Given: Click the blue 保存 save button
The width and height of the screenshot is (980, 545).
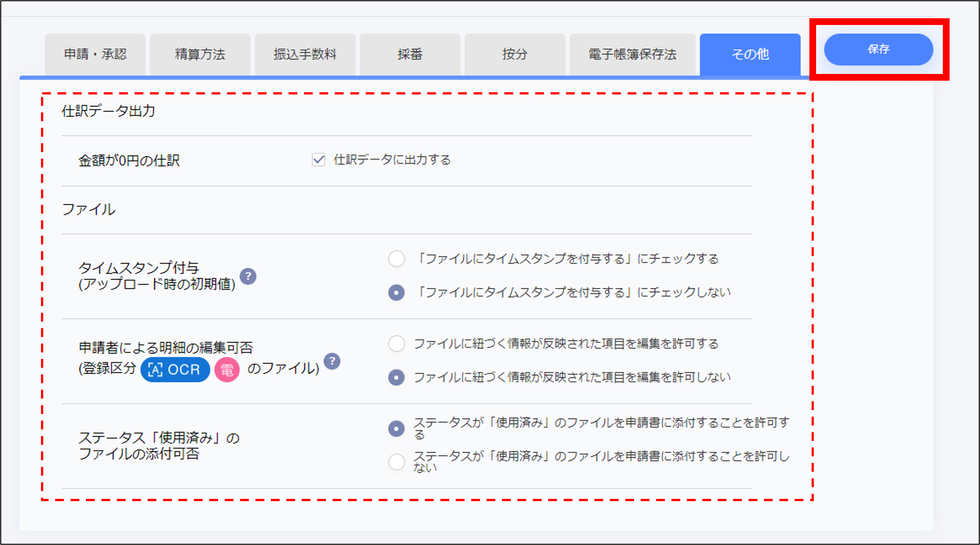Looking at the screenshot, I should (878, 50).
